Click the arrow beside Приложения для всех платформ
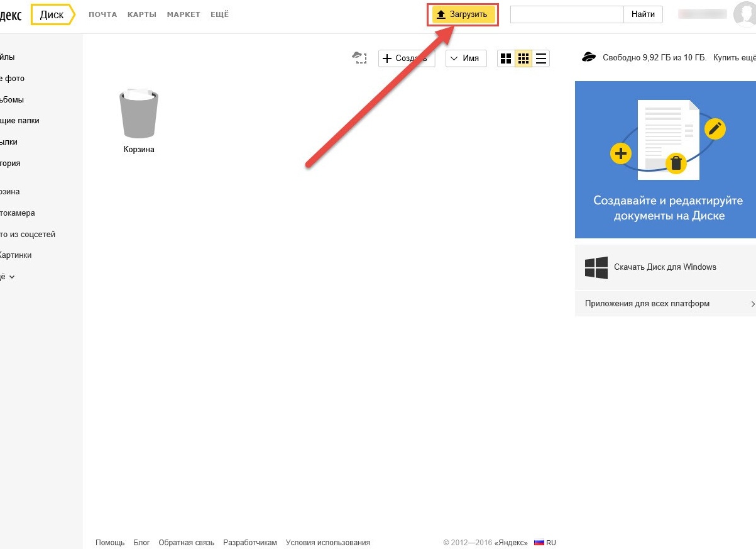The height and width of the screenshot is (549, 756). [753, 304]
